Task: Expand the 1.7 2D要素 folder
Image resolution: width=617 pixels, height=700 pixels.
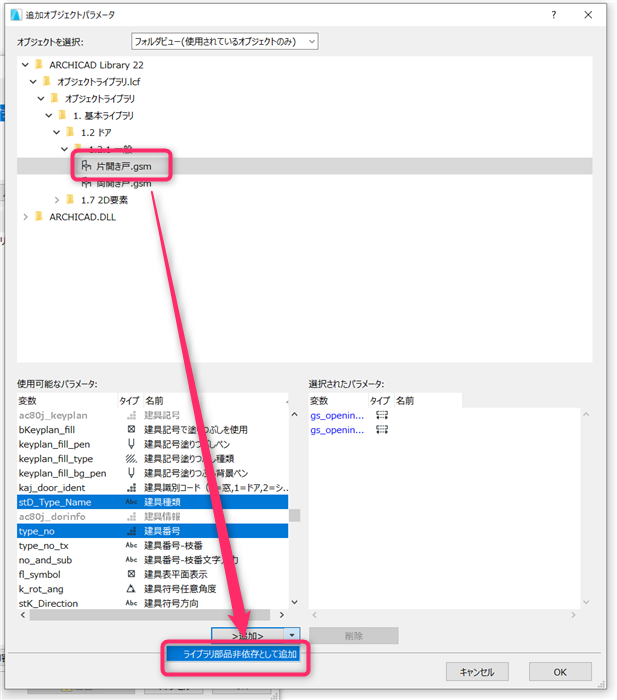Action: 57,200
